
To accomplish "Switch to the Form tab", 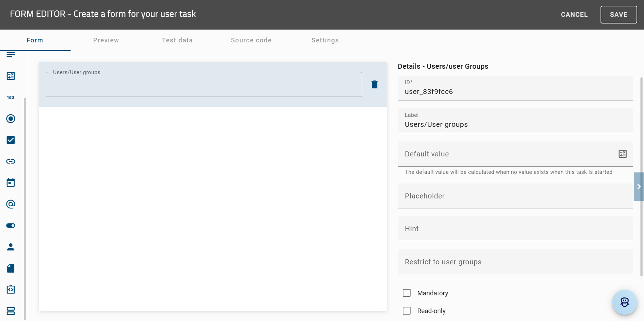I will (x=35, y=40).
